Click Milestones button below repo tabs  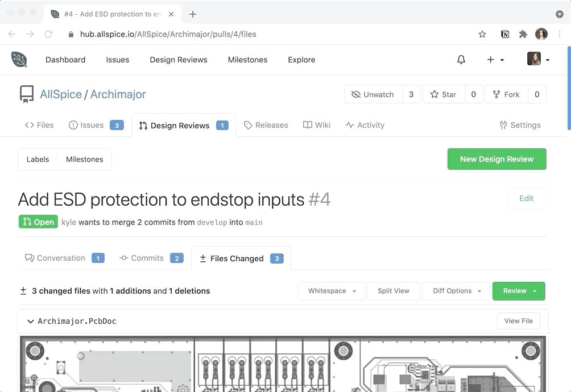coord(85,159)
